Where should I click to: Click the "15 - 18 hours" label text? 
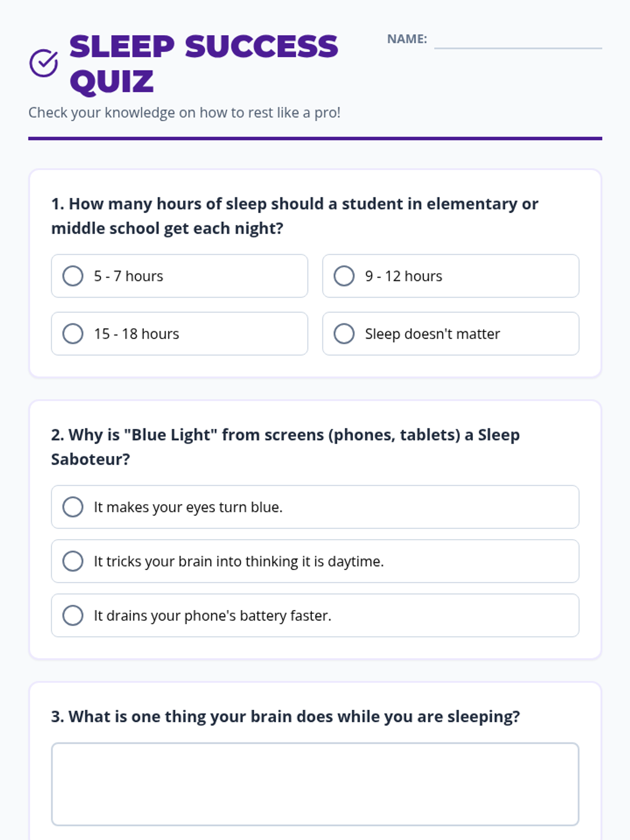click(136, 334)
